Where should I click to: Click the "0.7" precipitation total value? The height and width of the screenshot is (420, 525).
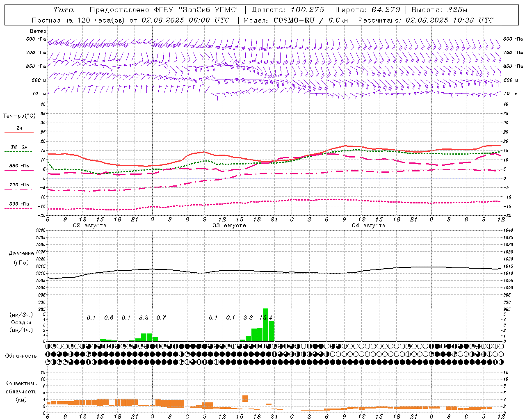coord(161,318)
